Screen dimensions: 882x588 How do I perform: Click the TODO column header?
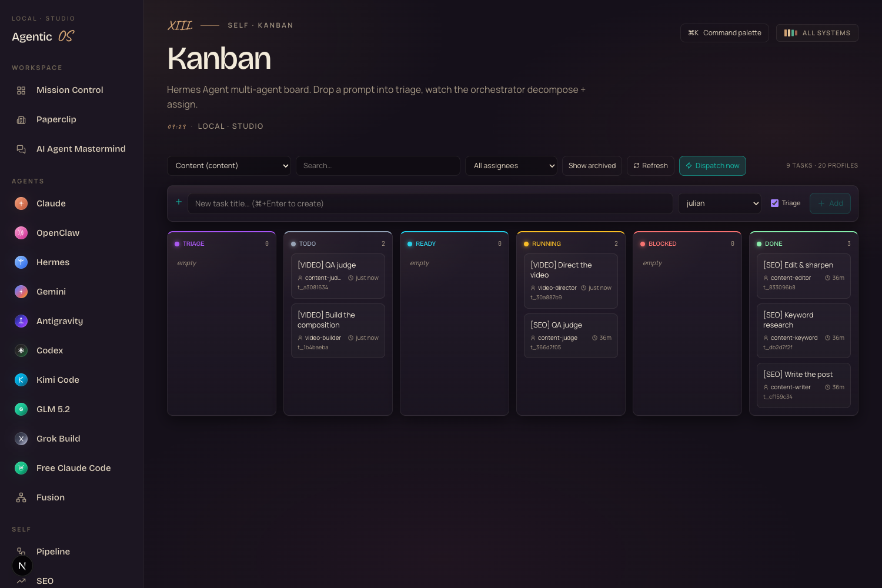pyautogui.click(x=338, y=243)
